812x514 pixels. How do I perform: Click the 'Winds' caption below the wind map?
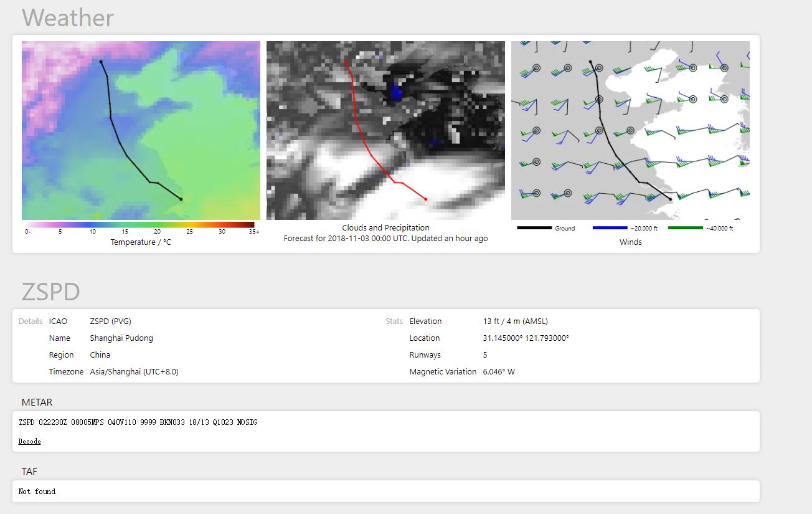(630, 242)
